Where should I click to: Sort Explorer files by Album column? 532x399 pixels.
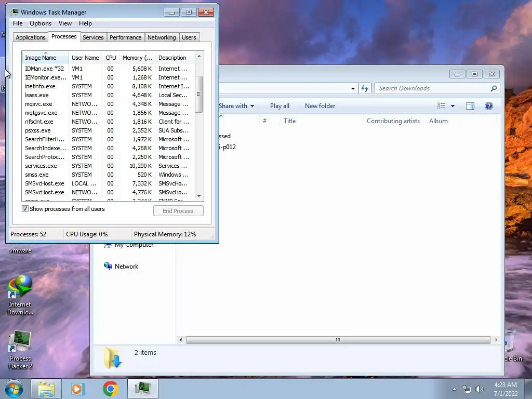[x=461, y=121]
